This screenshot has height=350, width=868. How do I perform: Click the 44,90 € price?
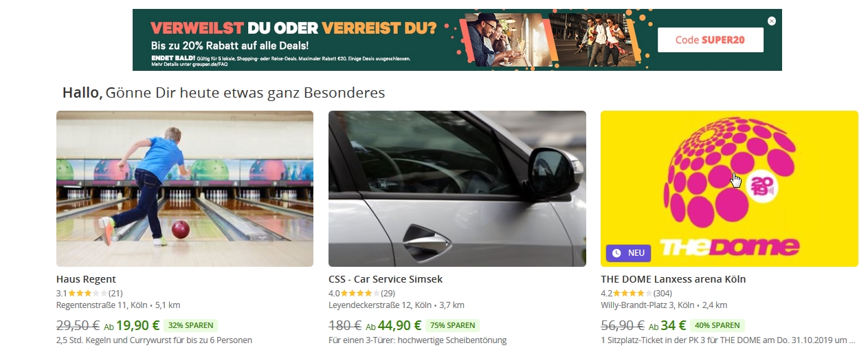tap(400, 325)
